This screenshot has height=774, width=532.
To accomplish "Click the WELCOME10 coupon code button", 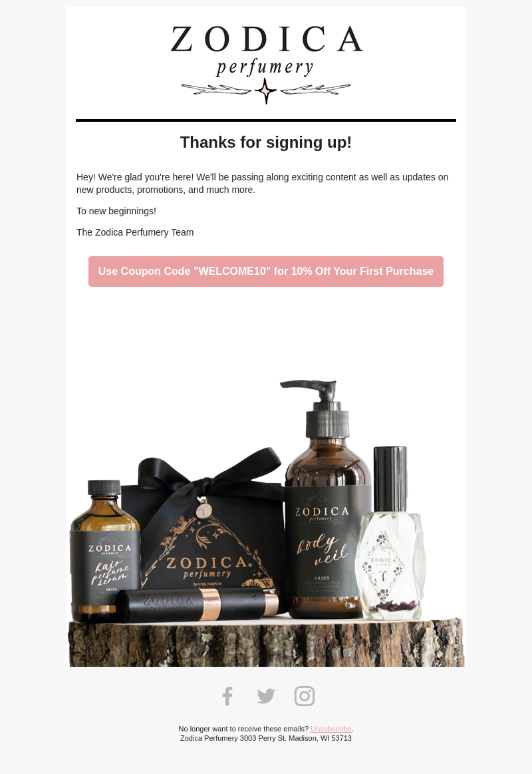I will click(266, 272).
